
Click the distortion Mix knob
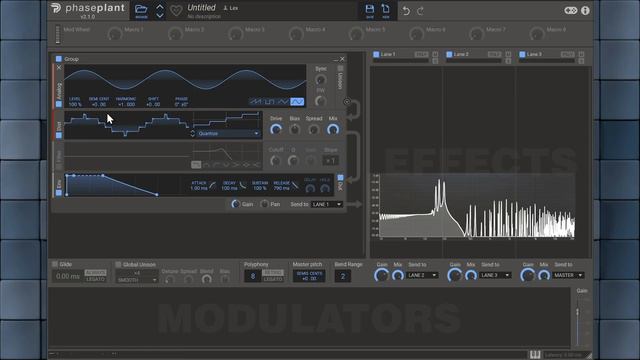tap(333, 130)
